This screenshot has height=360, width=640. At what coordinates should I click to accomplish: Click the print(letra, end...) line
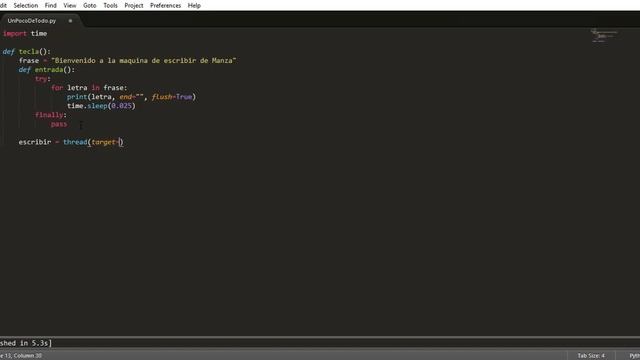(x=131, y=97)
